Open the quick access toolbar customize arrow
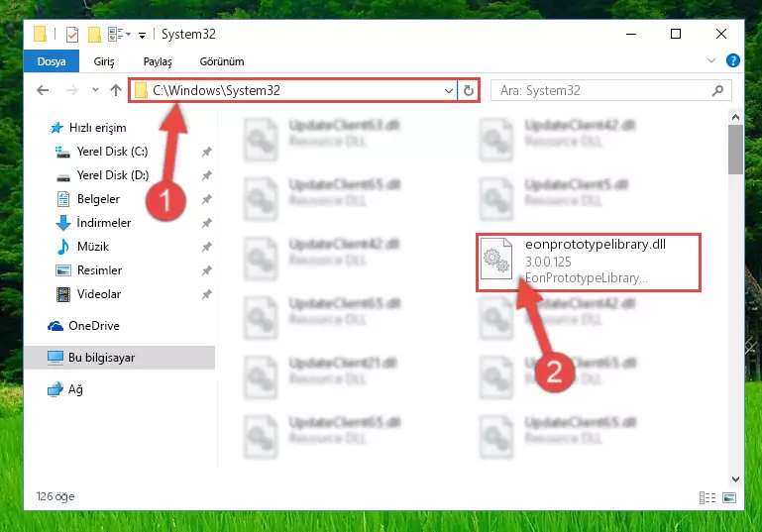Viewport: 762px width, 532px height. 142,35
